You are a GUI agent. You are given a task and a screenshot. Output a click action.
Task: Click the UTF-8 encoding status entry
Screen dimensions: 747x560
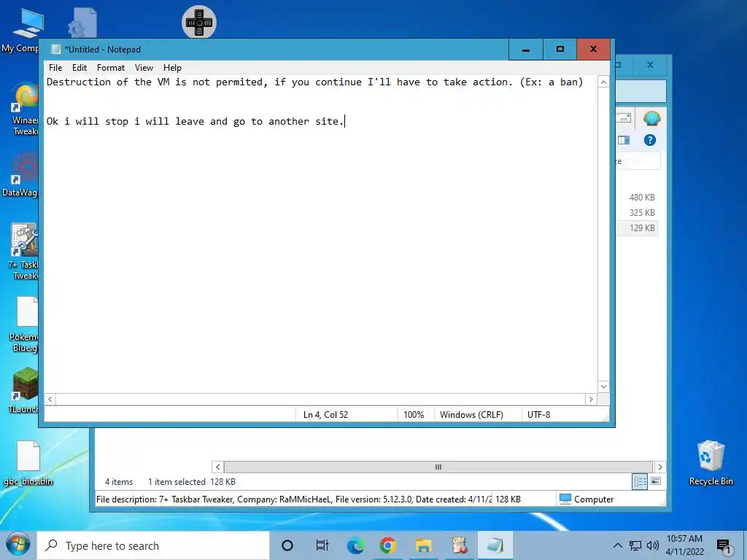(x=538, y=415)
